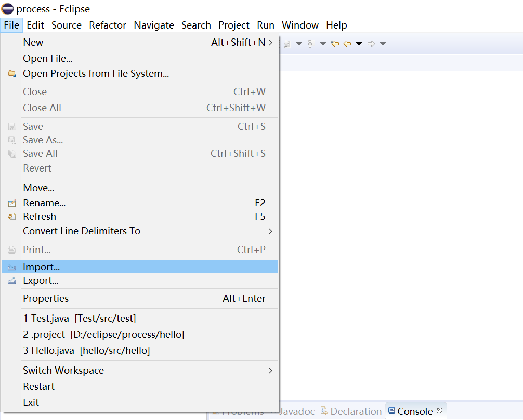The image size is (523, 420).
Task: Click the Declaration tab icon
Action: pos(324,411)
